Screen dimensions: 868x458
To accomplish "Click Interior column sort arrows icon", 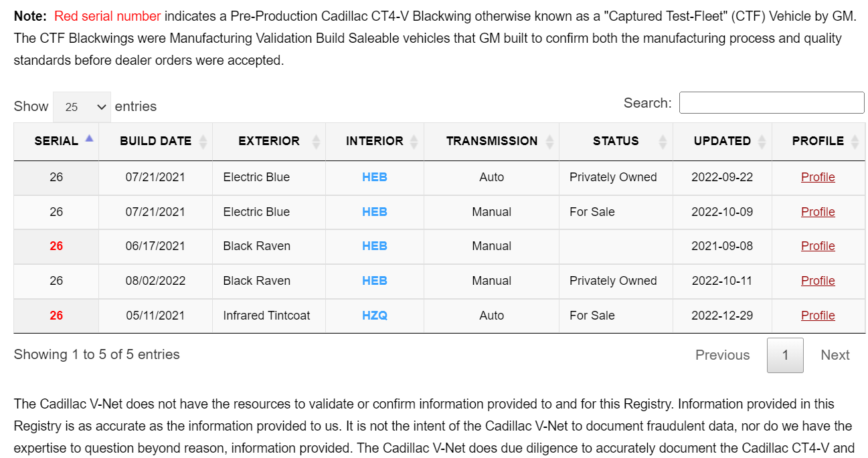I will [414, 141].
